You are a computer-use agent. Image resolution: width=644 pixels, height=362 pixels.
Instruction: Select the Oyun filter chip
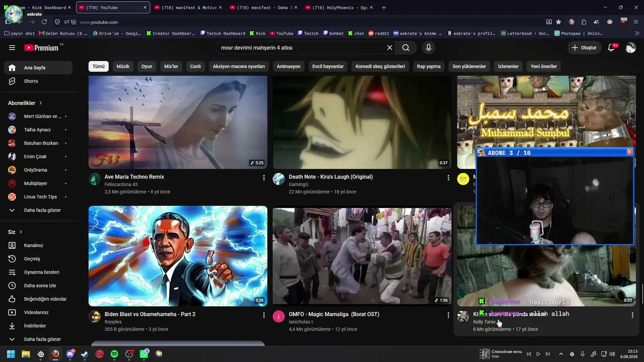(x=147, y=66)
